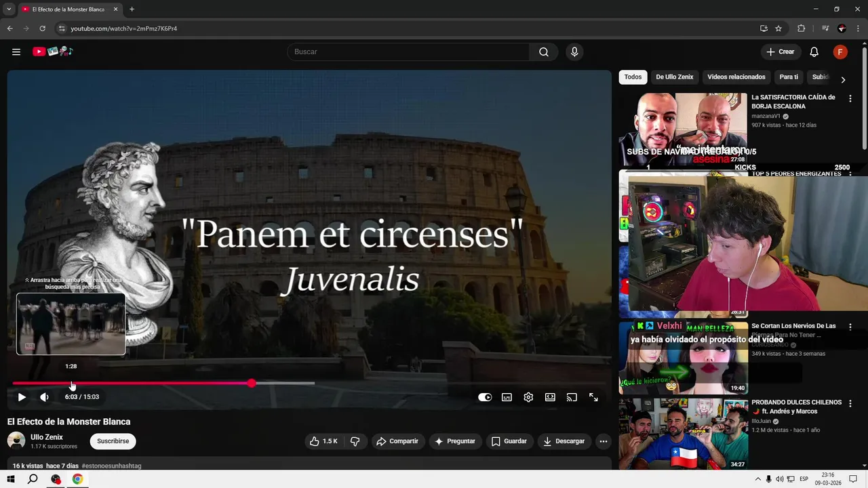Open options for Probando Dulces Chilenos video

click(850, 403)
